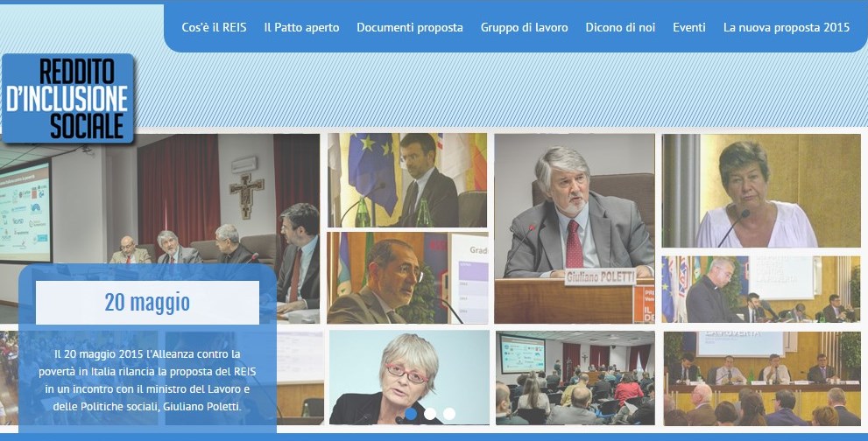Go to Il Patto aperto page

pyautogui.click(x=301, y=27)
